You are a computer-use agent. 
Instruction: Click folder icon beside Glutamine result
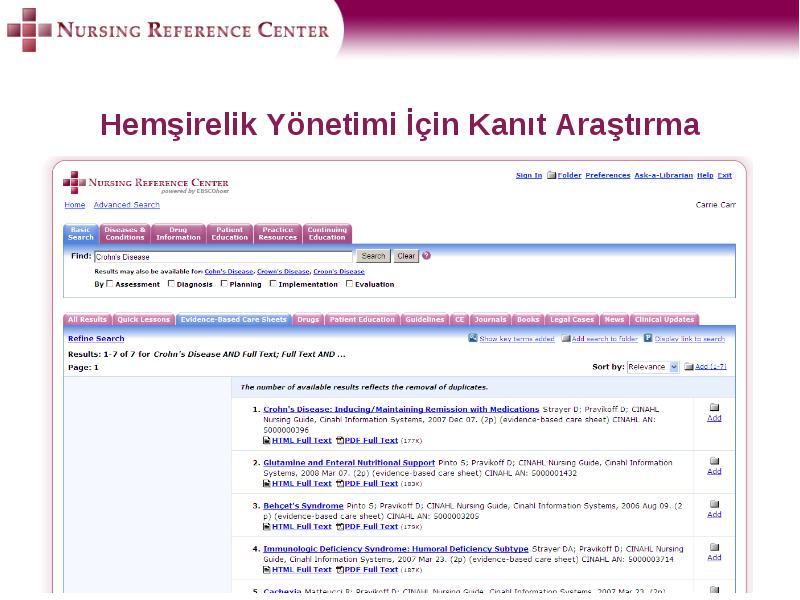click(714, 461)
